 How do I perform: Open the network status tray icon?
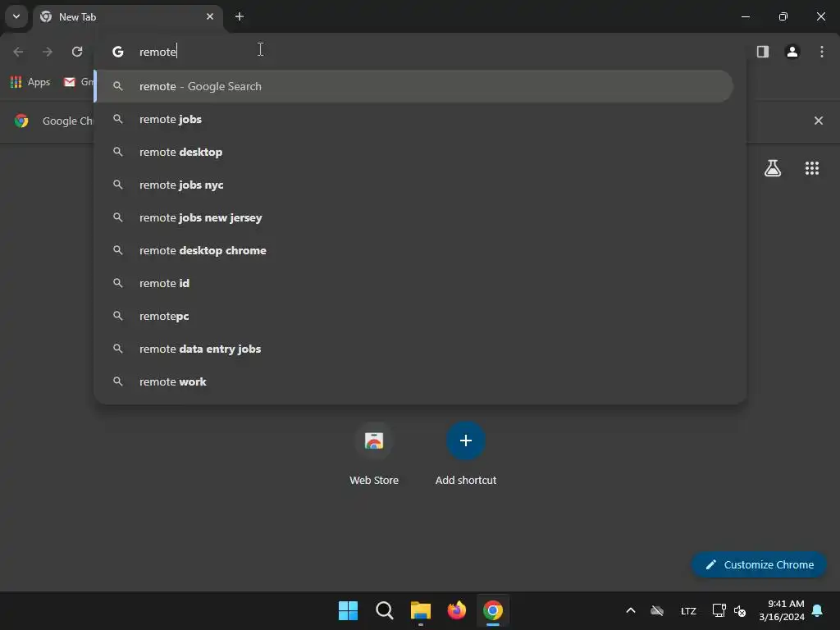[719, 610]
